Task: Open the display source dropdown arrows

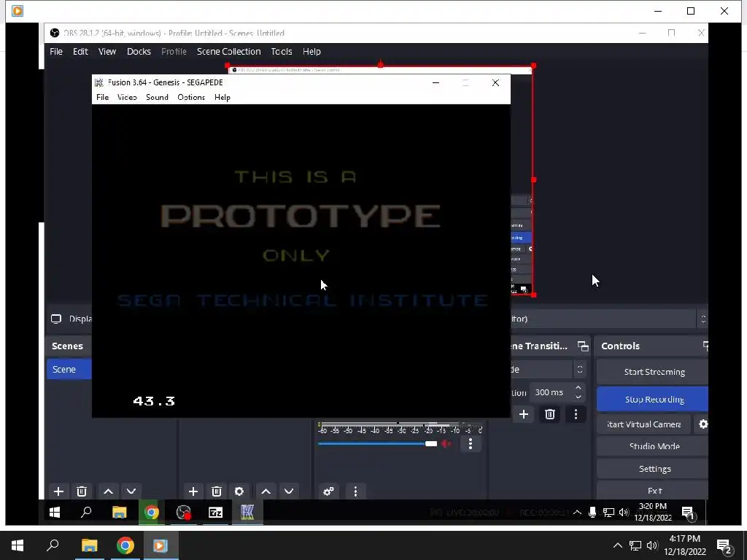Action: [703, 319]
